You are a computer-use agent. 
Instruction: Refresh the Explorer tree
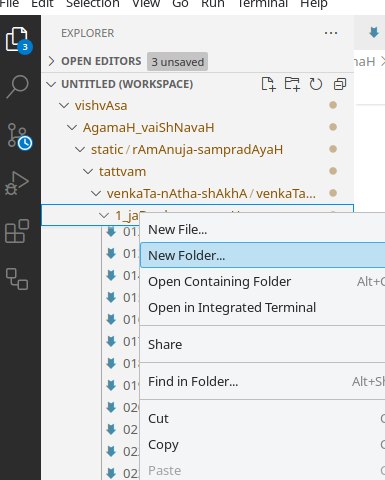(316, 84)
